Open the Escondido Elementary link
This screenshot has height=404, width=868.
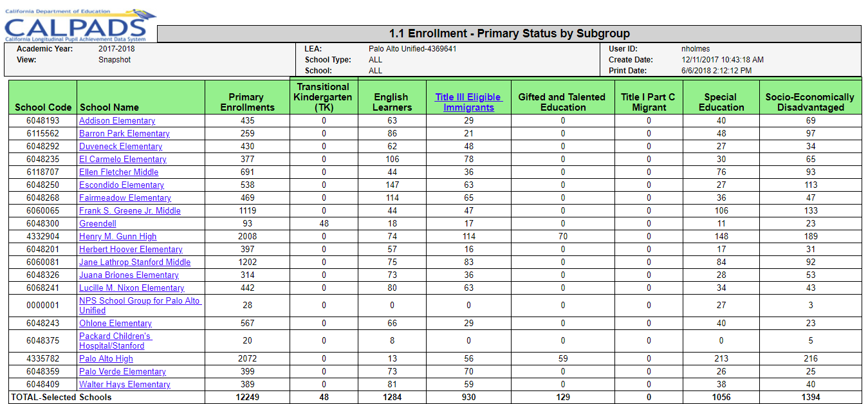point(122,185)
